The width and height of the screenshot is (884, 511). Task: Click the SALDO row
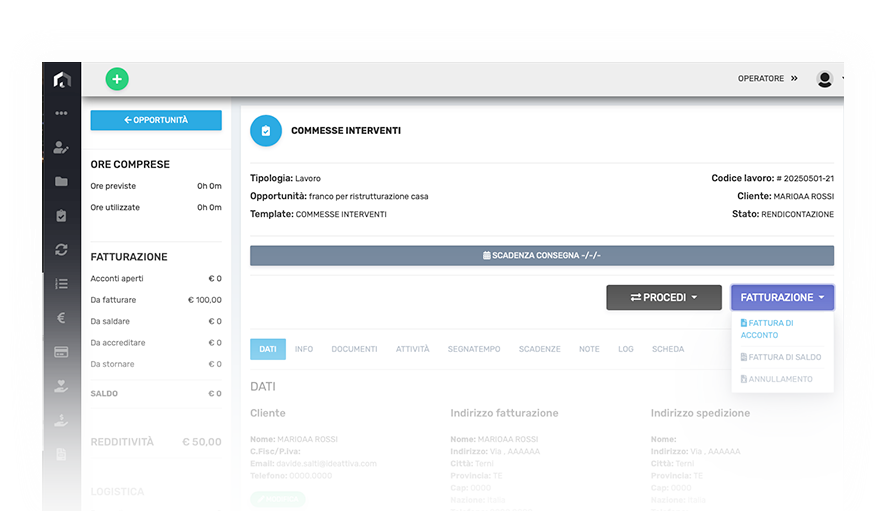[x=156, y=394]
